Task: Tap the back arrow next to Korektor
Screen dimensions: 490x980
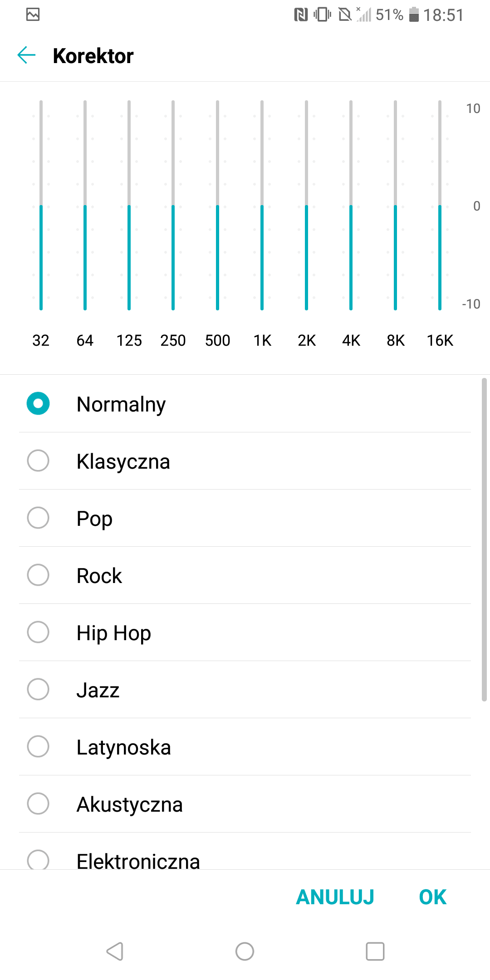Action: pos(26,55)
